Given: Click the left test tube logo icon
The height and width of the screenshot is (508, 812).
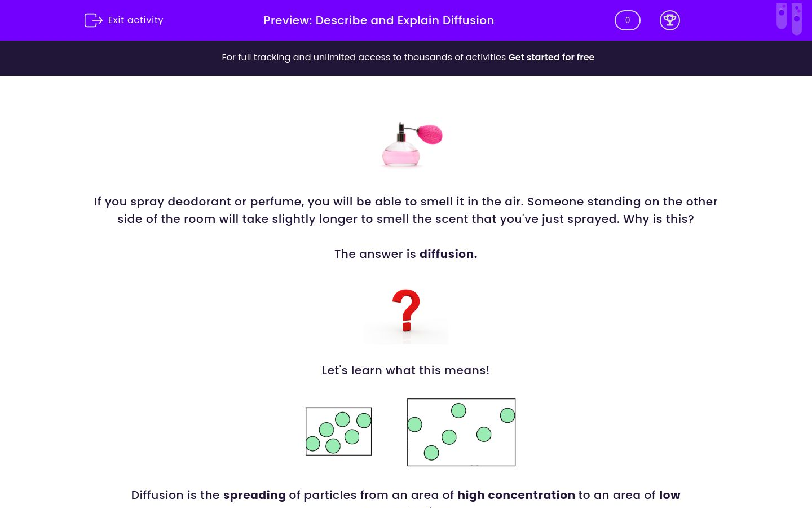Looking at the screenshot, I should click(781, 17).
